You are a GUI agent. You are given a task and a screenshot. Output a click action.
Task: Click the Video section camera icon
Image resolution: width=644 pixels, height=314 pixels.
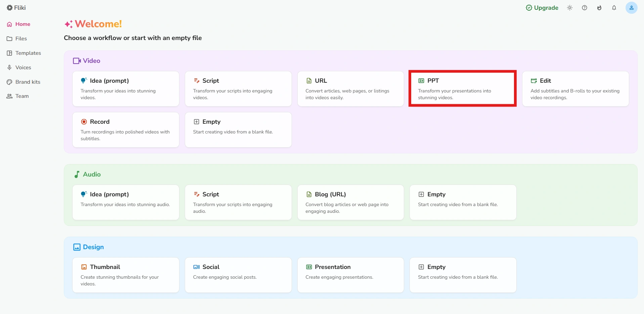click(77, 61)
